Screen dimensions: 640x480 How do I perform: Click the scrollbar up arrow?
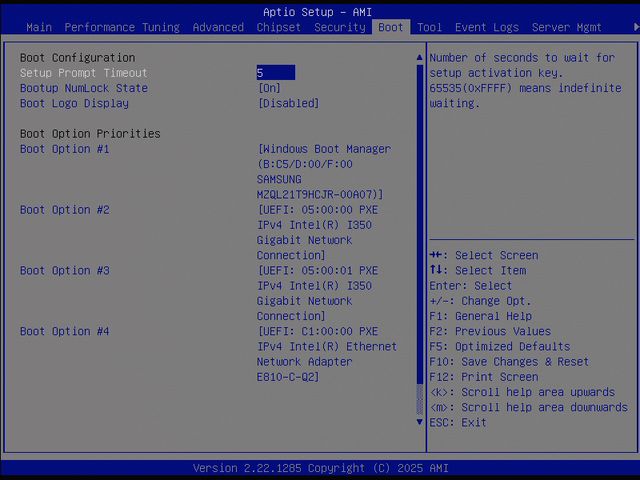click(x=420, y=58)
